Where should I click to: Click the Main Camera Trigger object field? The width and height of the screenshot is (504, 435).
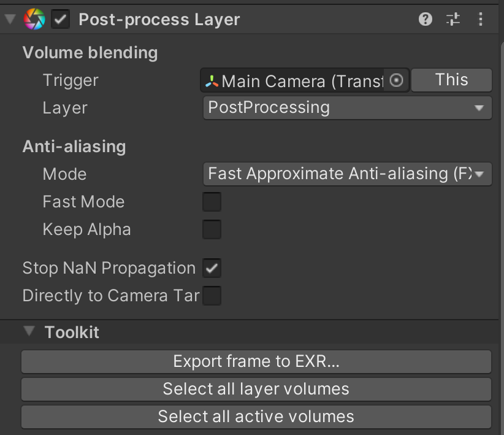tap(294, 81)
